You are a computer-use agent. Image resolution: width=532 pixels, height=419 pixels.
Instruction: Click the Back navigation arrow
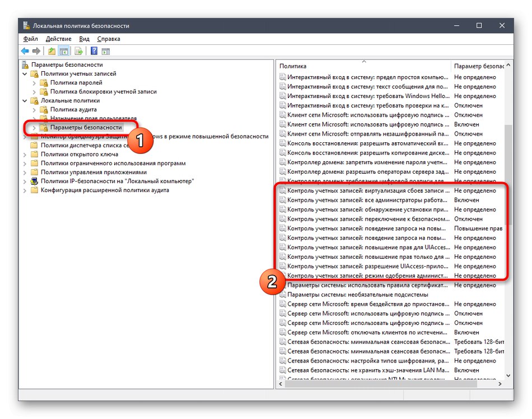tap(25, 51)
